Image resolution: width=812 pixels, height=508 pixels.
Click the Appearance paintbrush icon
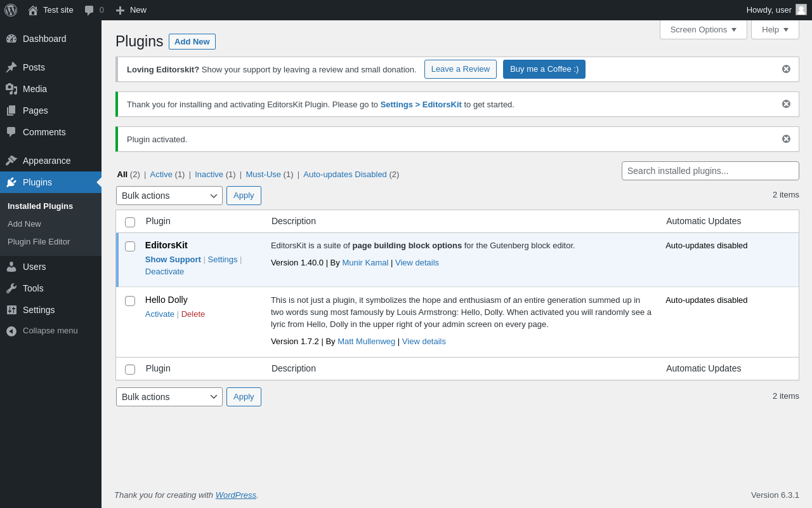tap(11, 161)
